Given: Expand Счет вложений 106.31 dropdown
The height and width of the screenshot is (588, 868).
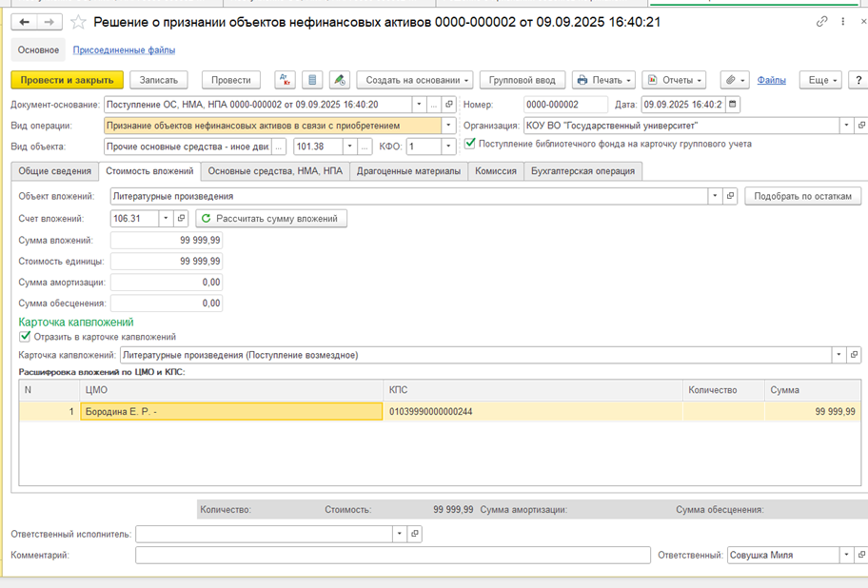Looking at the screenshot, I should (166, 219).
